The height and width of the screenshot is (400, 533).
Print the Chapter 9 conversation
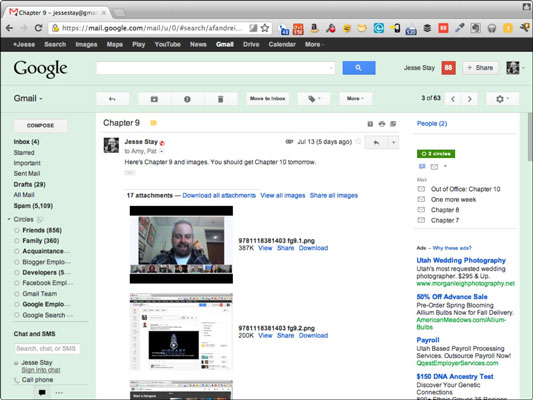(382, 124)
